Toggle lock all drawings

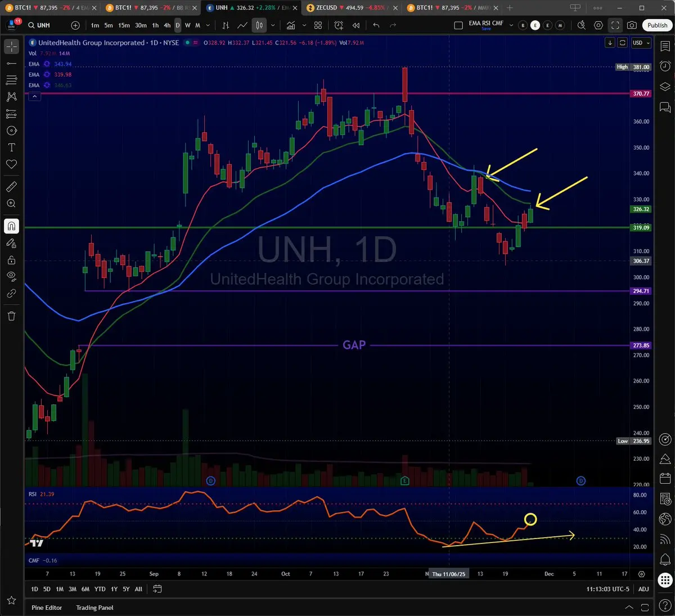[11, 260]
